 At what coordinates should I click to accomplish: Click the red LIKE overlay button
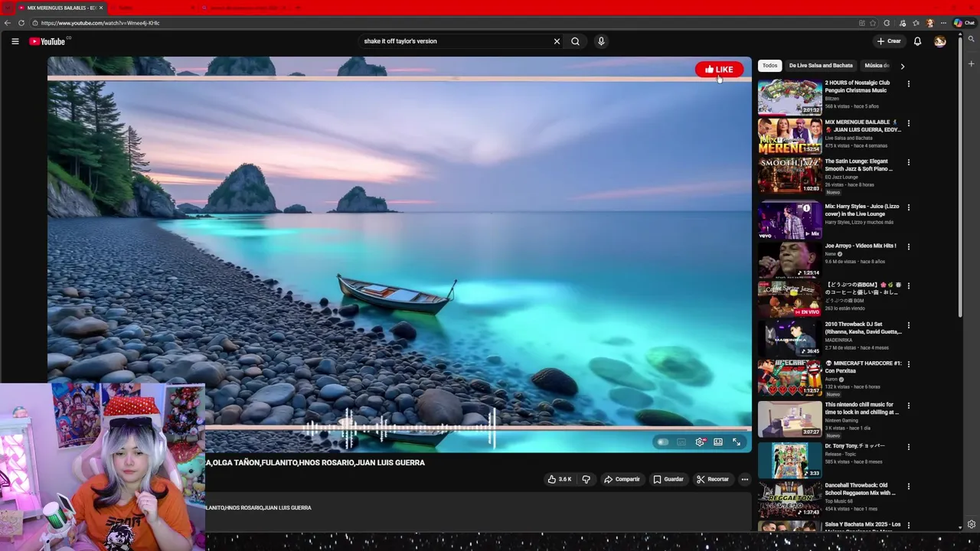point(719,70)
